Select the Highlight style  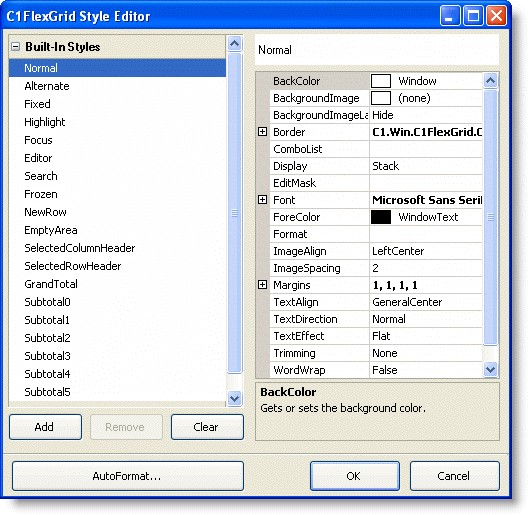click(117, 122)
